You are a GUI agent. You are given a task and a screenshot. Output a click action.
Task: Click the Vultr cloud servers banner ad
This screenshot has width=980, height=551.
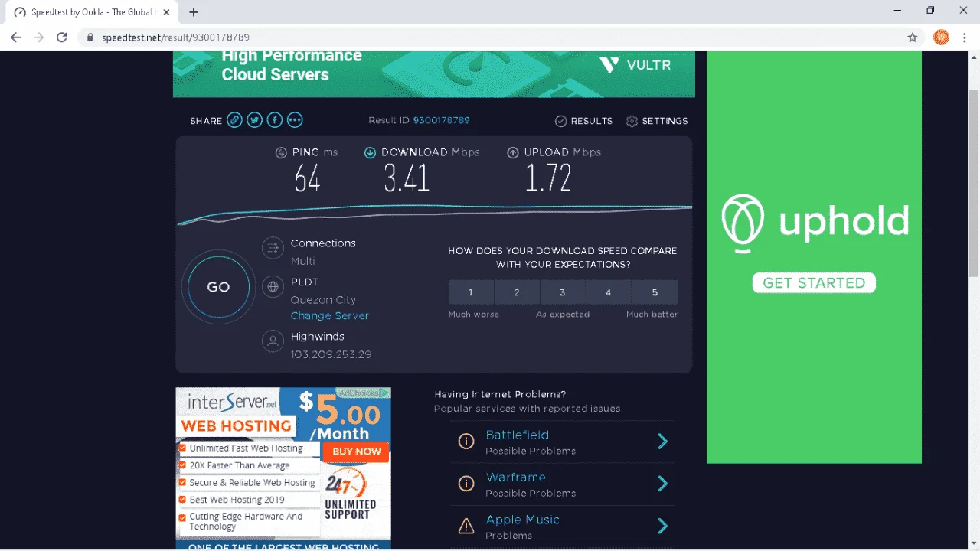[434, 74]
